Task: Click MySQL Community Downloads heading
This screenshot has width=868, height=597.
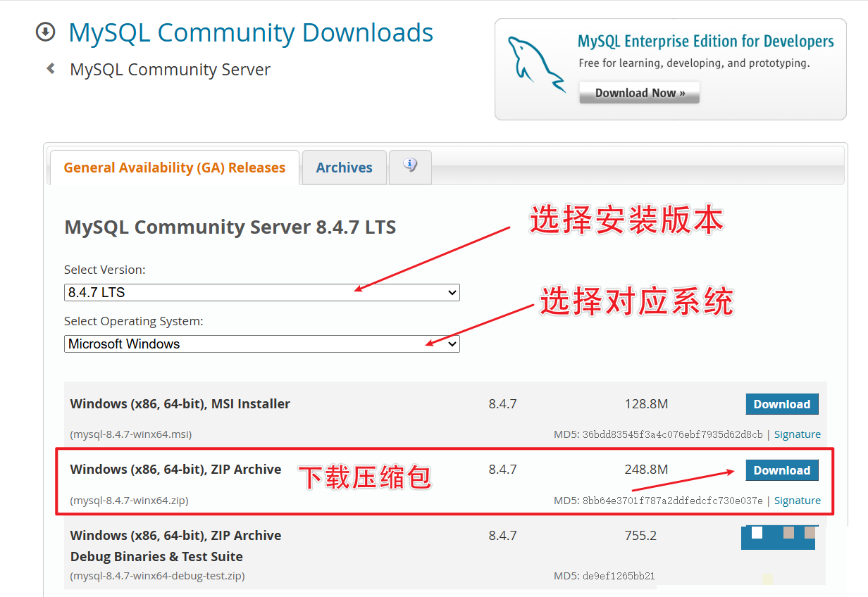Action: [251, 33]
